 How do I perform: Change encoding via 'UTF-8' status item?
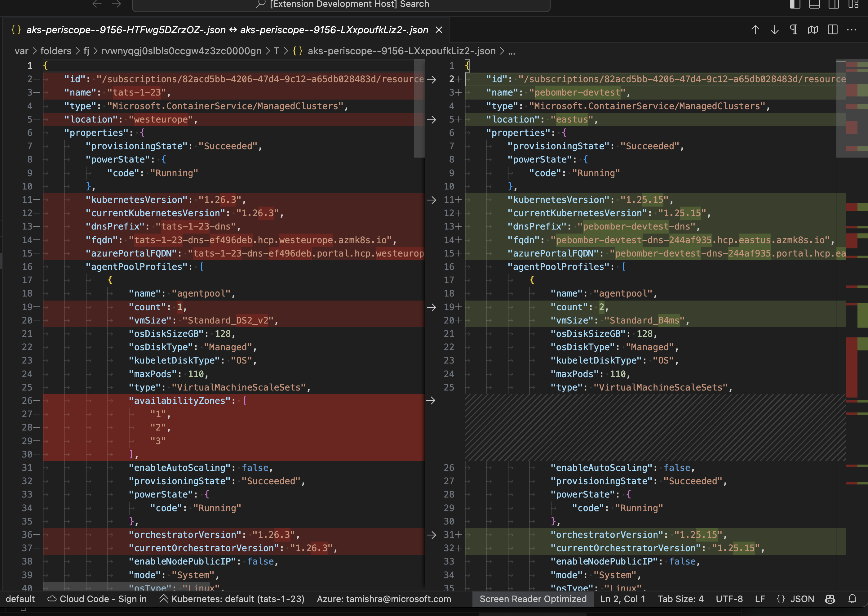(x=729, y=599)
